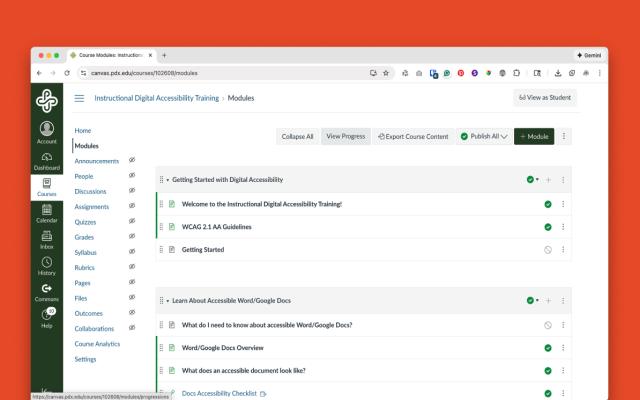Open the Chrome three-dot menu
This screenshot has height=400, width=640.
(599, 73)
